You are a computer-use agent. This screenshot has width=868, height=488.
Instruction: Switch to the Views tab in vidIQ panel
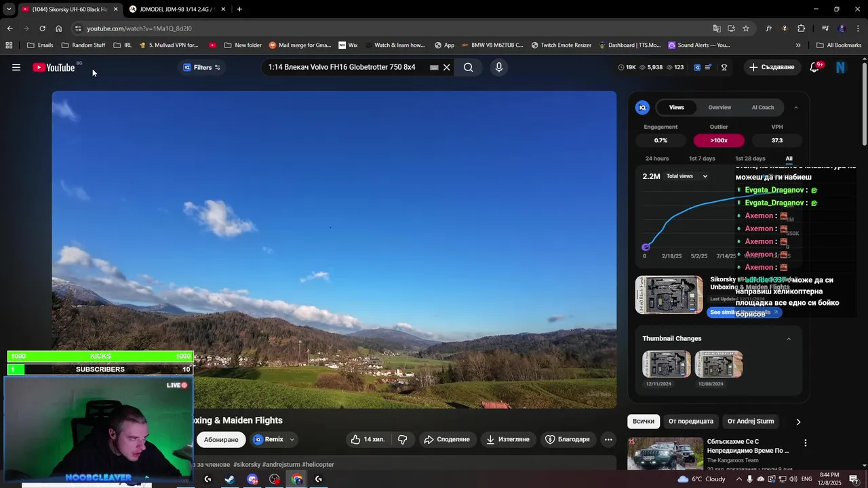[677, 107]
